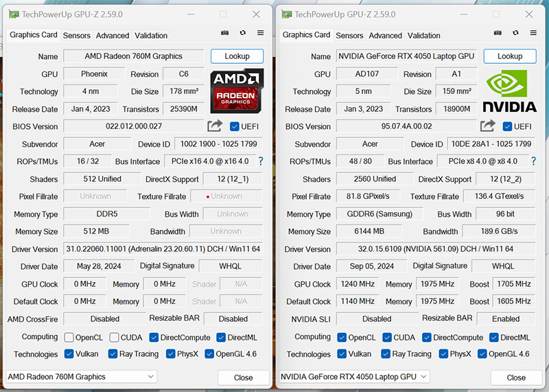Click the AMD Radeon Graphics logo

(x=237, y=91)
